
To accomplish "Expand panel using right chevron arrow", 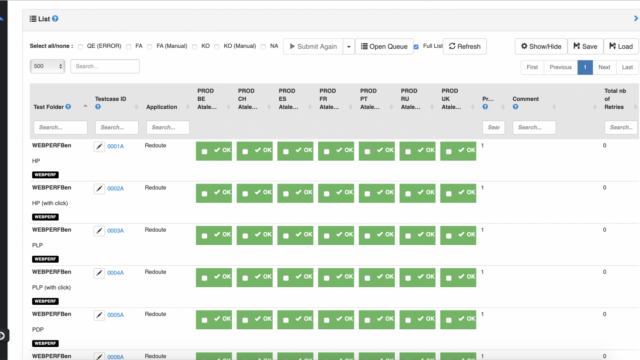I will pos(636,18).
